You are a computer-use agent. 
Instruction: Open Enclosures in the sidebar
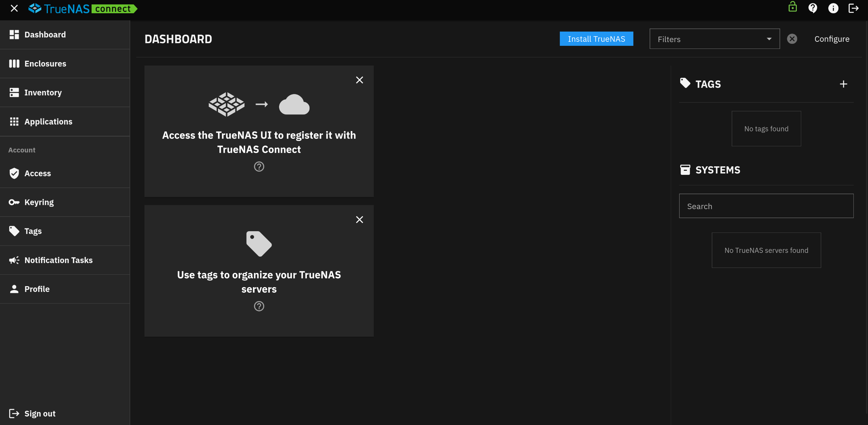45,64
